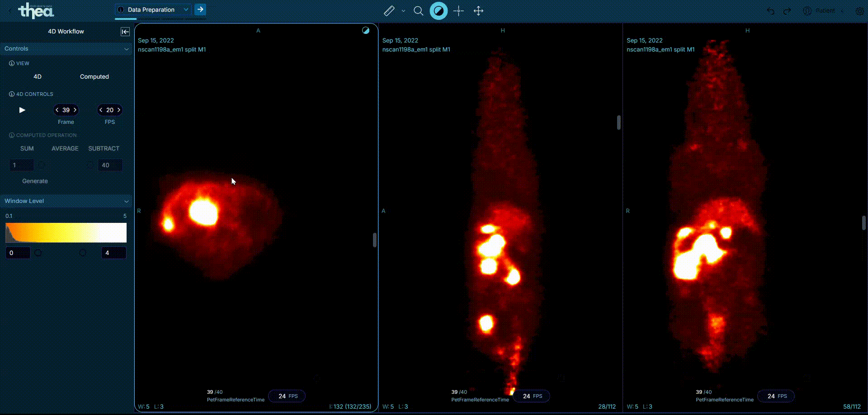Select the SUM computed operation
The width and height of the screenshot is (868, 415).
tap(27, 149)
